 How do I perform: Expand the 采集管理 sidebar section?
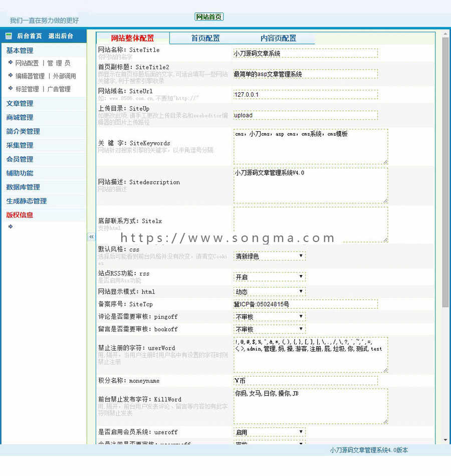[x=20, y=145]
